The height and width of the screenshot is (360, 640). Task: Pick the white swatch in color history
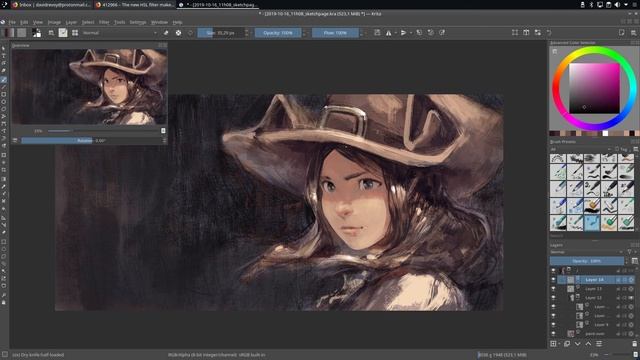click(x=605, y=133)
